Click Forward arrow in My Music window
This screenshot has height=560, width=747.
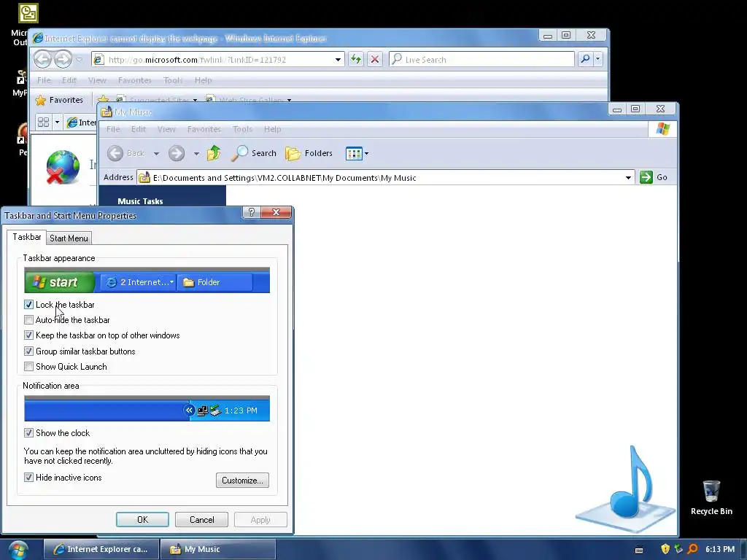177,153
